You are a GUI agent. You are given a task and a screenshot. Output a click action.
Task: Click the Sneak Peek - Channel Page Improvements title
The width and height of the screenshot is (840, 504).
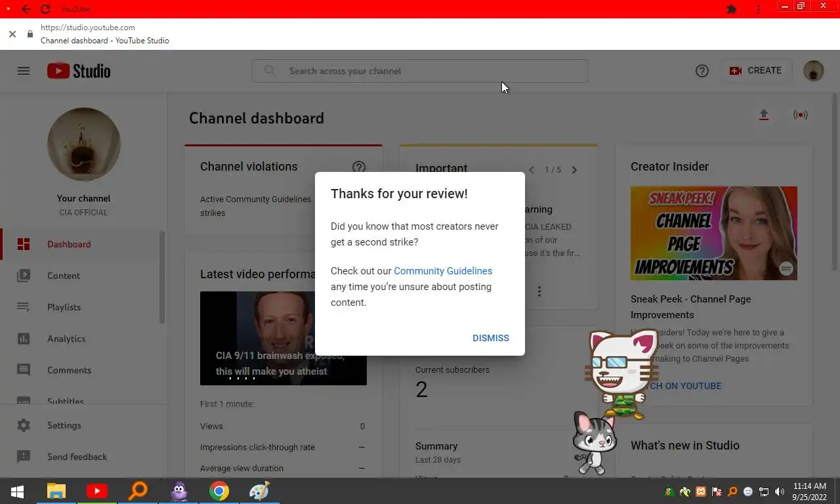690,306
